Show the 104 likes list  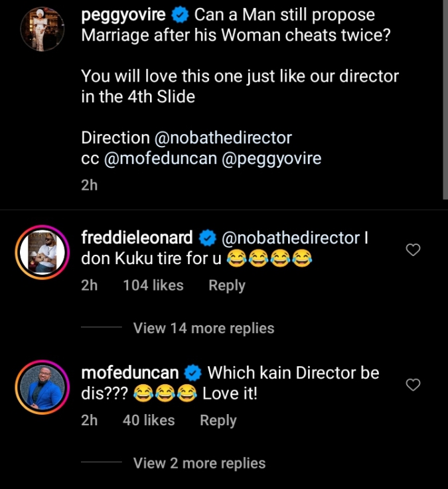153,285
